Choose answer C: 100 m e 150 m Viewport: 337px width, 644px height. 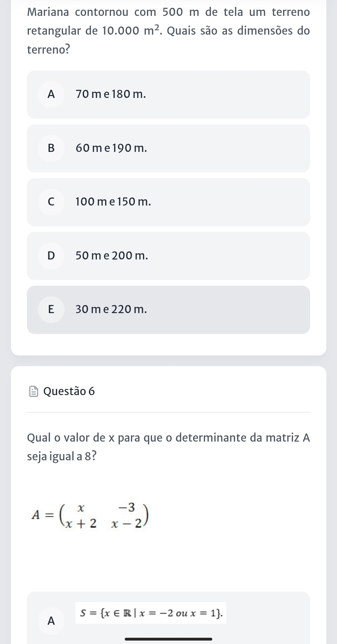tap(168, 202)
